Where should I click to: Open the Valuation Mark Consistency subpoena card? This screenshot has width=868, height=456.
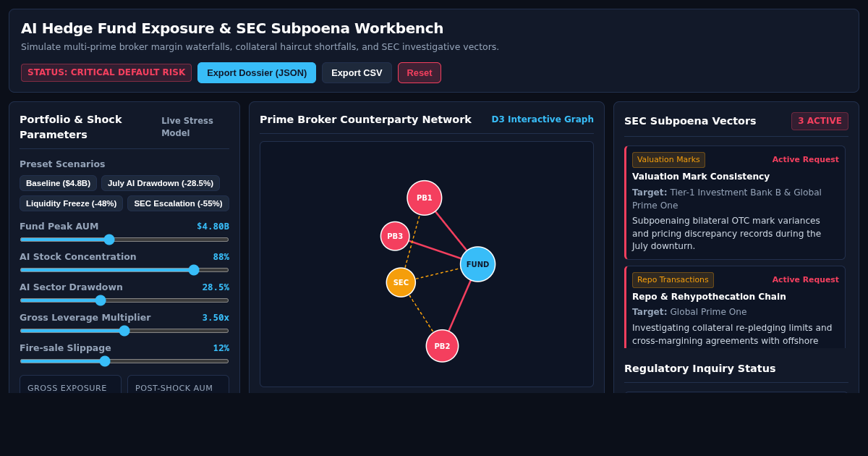coord(735,203)
